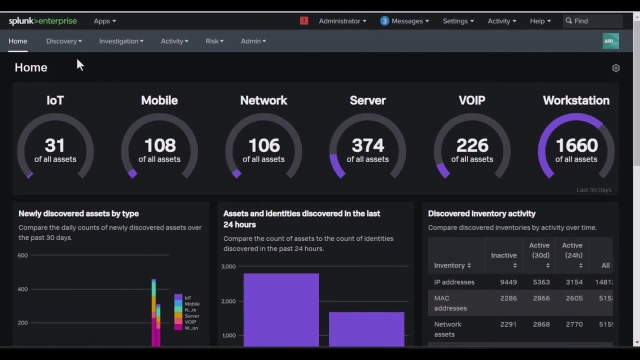
Task: Click the Server legend color swatch
Action: tap(178, 316)
